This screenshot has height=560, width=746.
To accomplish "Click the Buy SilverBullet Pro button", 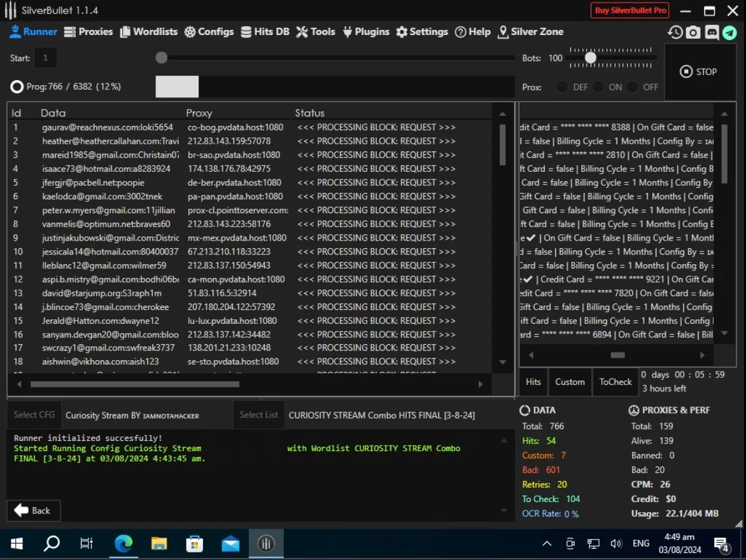I will click(630, 10).
